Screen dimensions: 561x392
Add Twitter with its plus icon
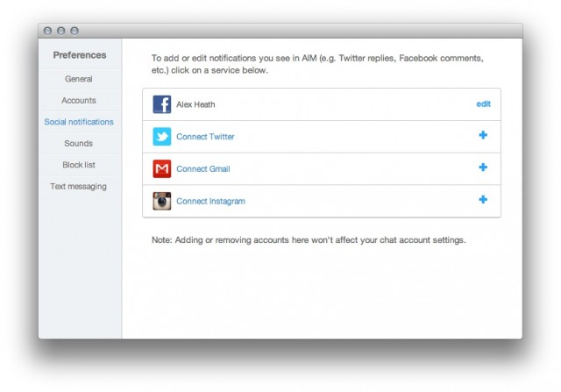click(x=483, y=135)
